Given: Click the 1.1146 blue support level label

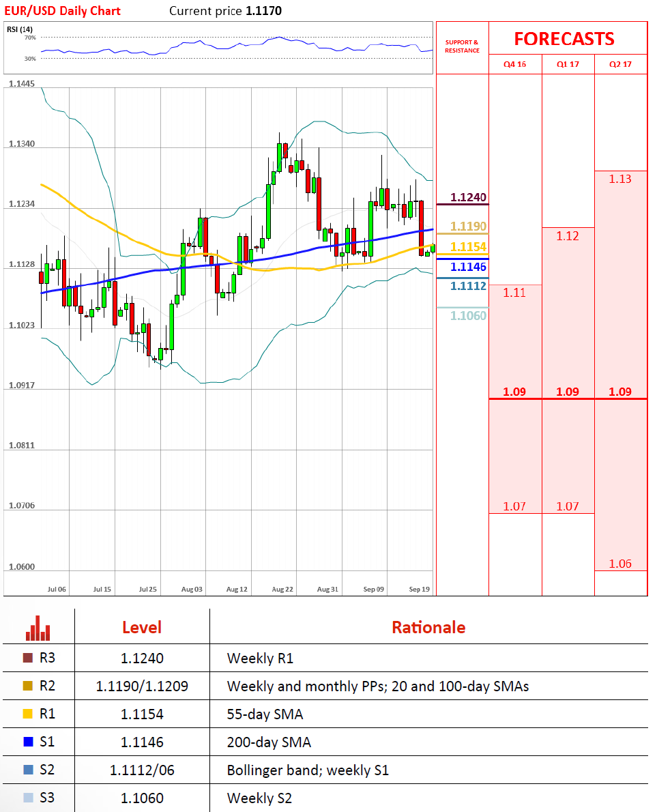Looking at the screenshot, I should (468, 267).
